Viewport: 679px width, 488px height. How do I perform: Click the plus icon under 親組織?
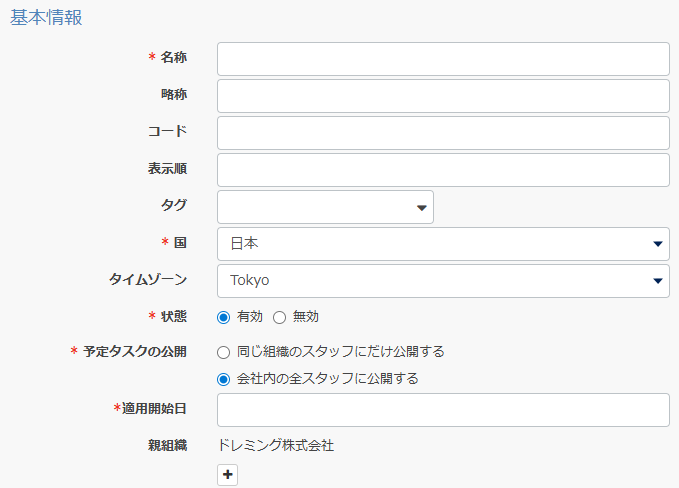pyautogui.click(x=228, y=475)
